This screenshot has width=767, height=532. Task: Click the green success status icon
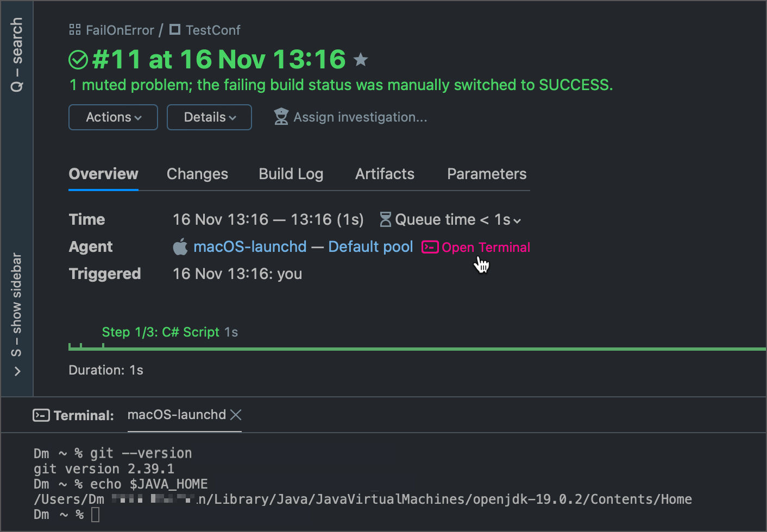pos(78,60)
